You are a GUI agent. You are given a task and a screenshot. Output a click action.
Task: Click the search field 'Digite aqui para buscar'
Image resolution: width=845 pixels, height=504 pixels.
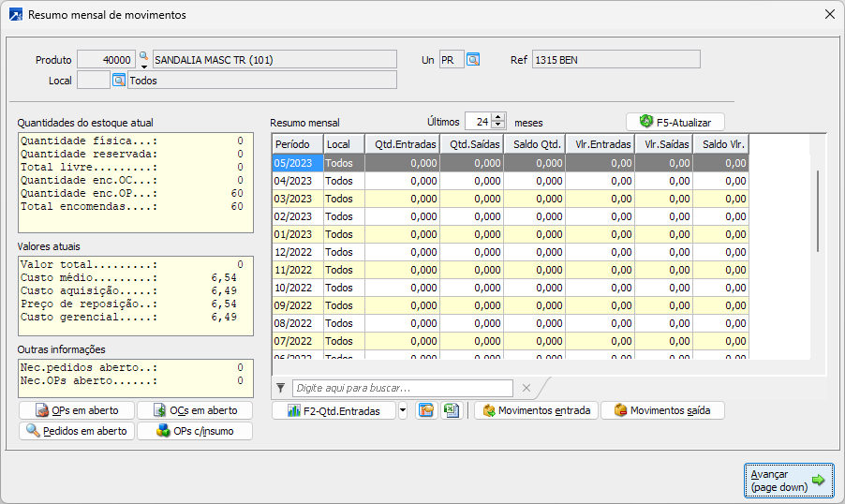403,388
